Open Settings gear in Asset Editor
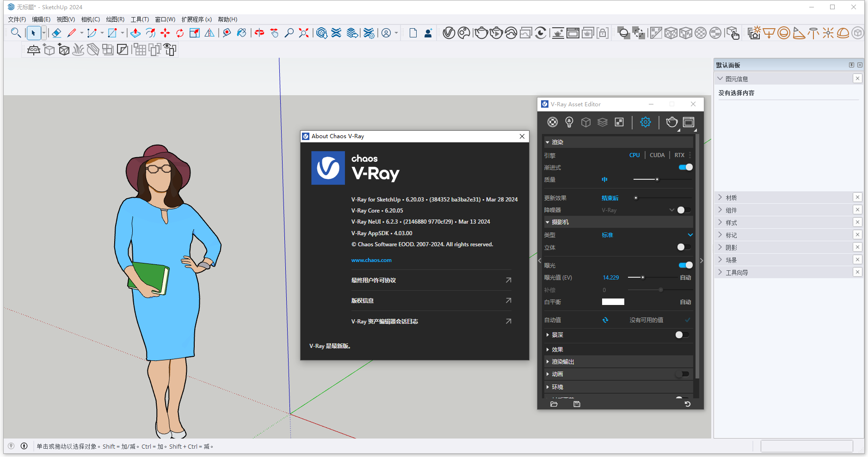 coord(645,122)
